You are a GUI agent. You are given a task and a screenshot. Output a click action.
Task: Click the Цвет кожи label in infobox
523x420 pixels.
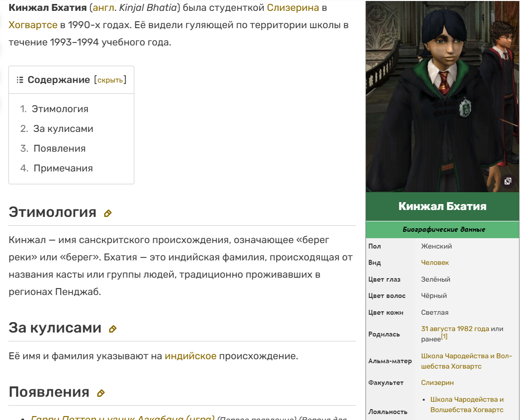(386, 313)
